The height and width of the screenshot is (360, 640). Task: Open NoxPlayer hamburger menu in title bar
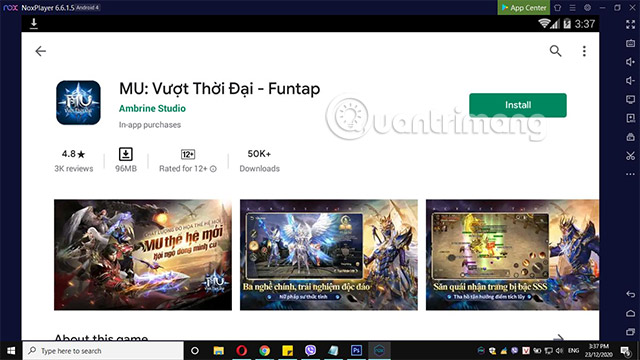(x=572, y=7)
